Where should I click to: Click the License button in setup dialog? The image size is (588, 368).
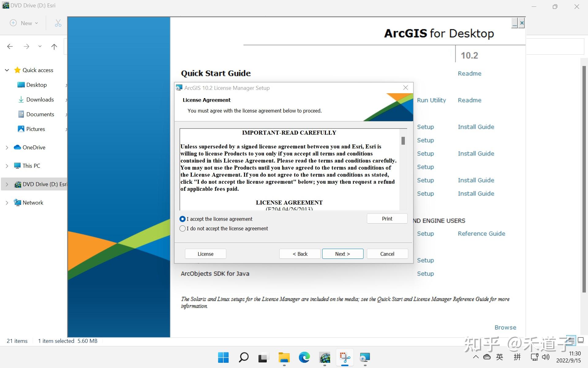pyautogui.click(x=205, y=254)
